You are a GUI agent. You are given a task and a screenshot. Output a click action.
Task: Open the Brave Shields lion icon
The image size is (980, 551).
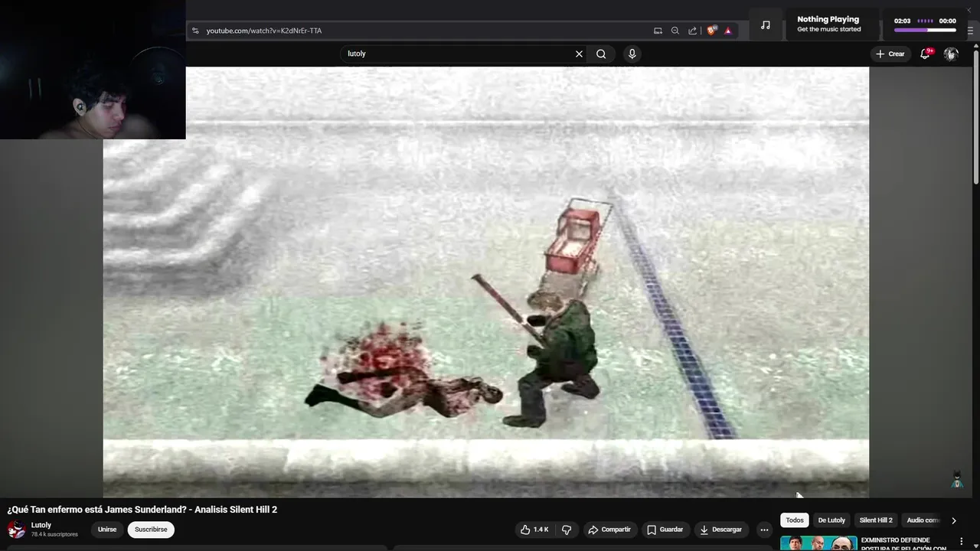(711, 31)
